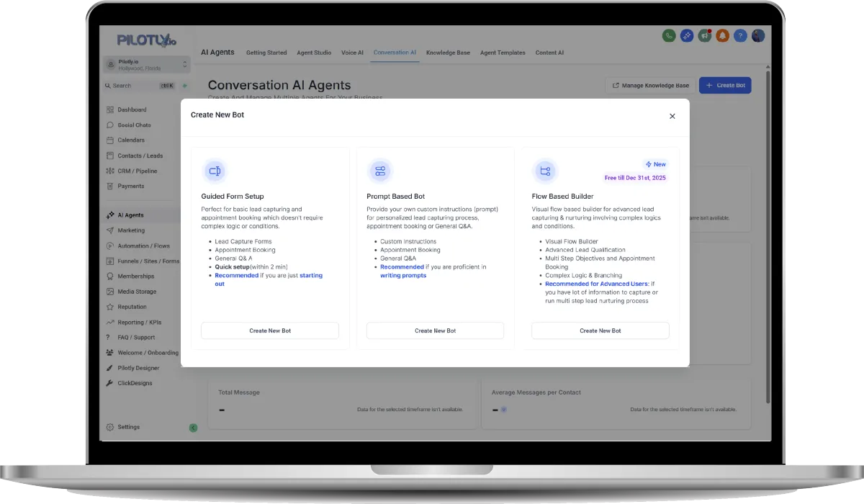Image resolution: width=864 pixels, height=504 pixels.
Task: Open Payments in the sidebar
Action: point(130,186)
